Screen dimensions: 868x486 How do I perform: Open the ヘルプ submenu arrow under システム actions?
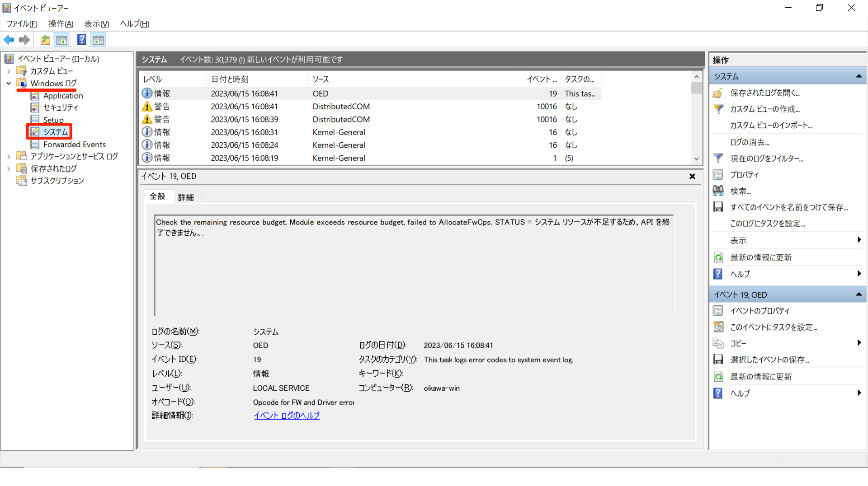[x=859, y=274]
